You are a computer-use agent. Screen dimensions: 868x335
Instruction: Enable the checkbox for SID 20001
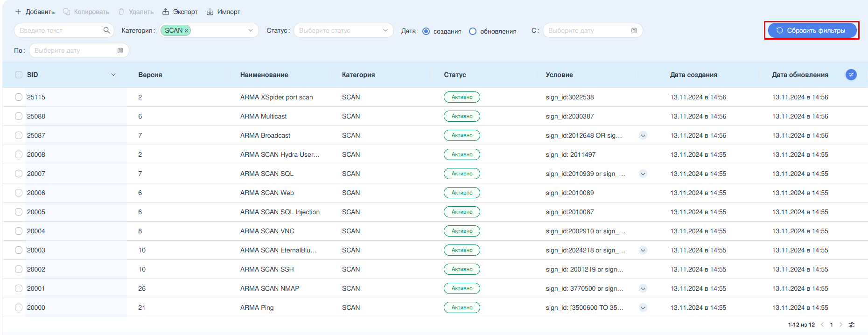coord(19,288)
